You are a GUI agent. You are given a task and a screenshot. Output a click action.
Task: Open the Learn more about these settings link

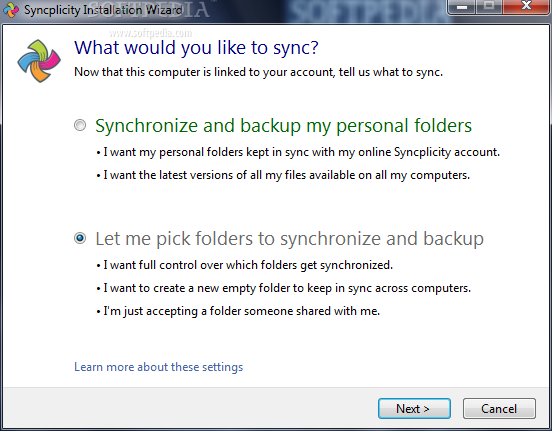click(158, 367)
